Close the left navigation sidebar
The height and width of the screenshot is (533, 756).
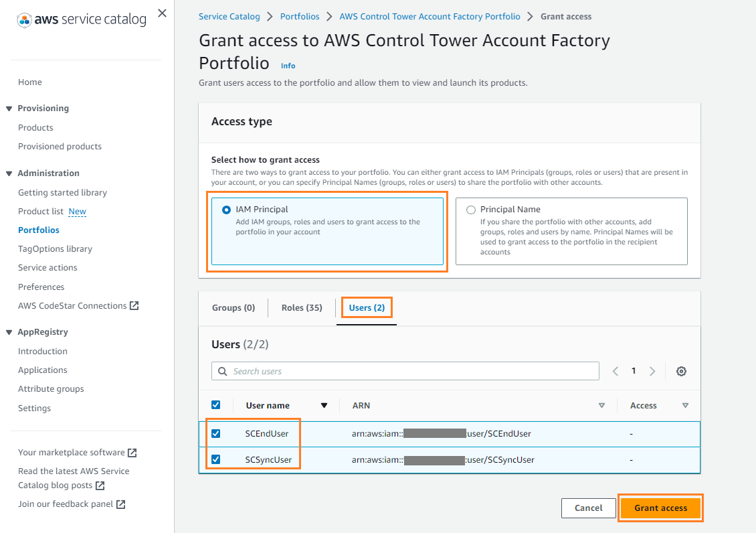tap(161, 13)
